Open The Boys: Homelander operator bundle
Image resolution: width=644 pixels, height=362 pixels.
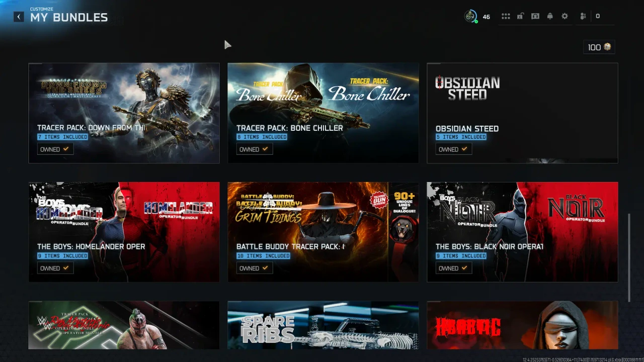pyautogui.click(x=124, y=232)
